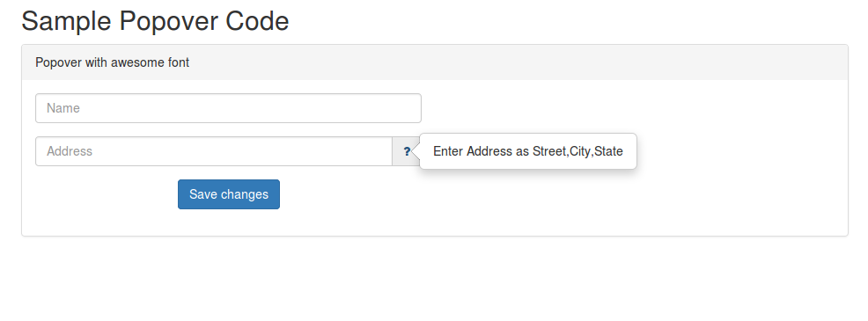
Task: Click the gray addon box beside Address
Action: tap(407, 151)
